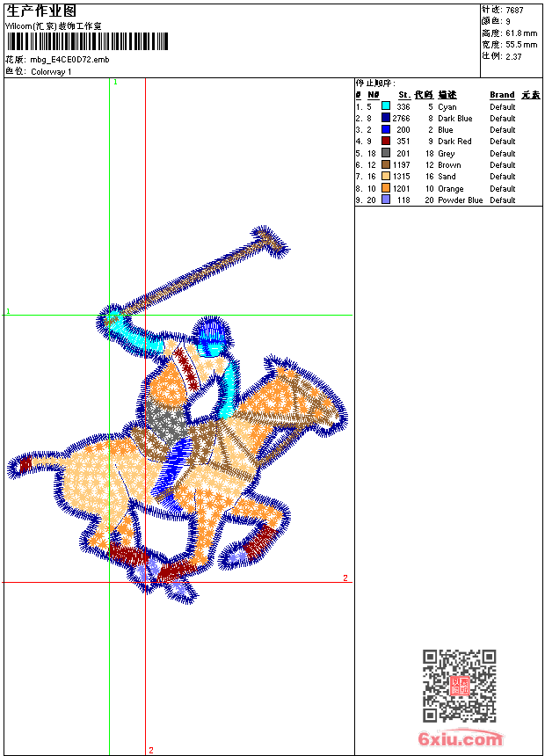
Task: Click the Brand column header
Action: coord(502,95)
